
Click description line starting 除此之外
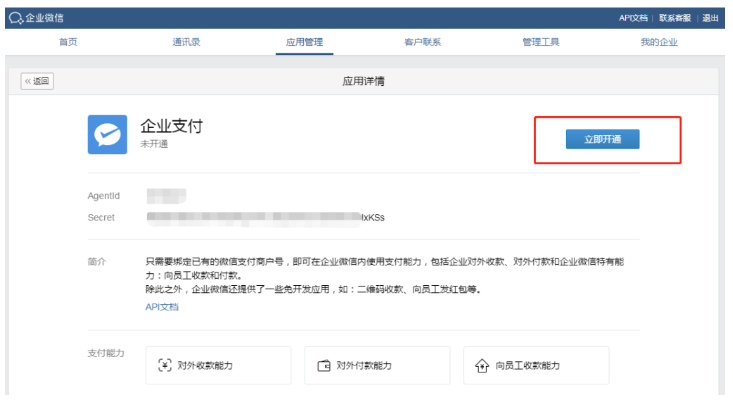[x=313, y=289]
